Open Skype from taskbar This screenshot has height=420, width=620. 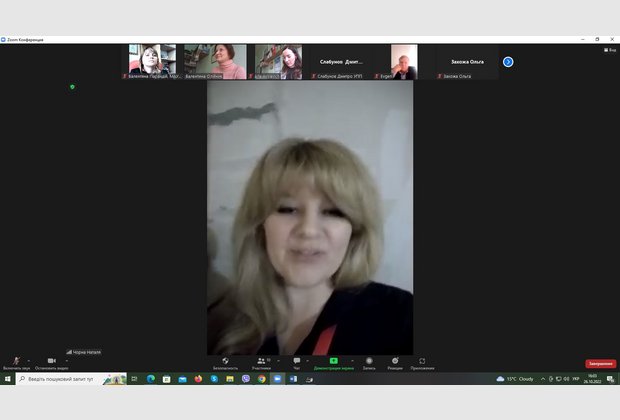point(214,379)
